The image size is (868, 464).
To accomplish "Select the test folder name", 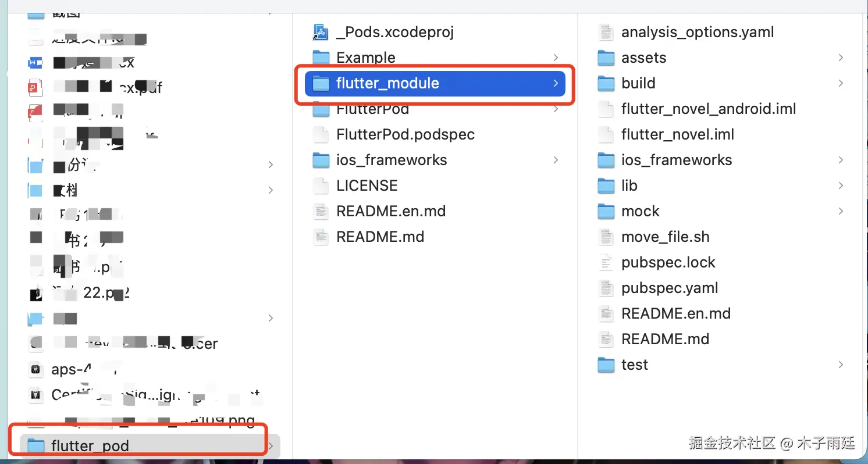I will [x=635, y=365].
